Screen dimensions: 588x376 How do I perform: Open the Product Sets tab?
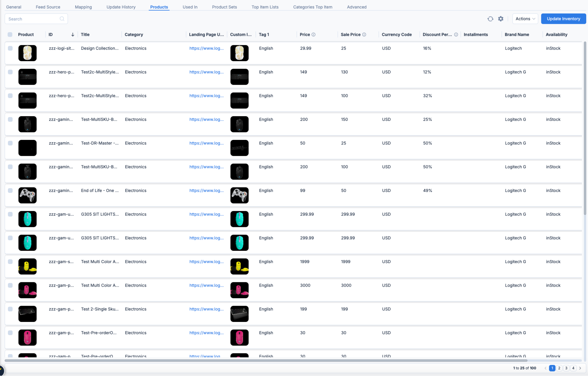pos(224,7)
